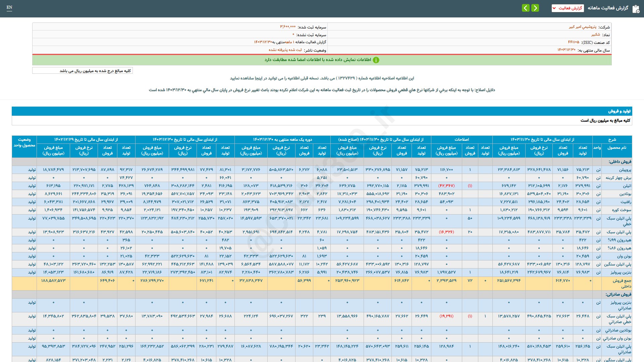
Task: Select registered capital value '۳,۶۰۰,۰۰۰'
Action: [288, 27]
